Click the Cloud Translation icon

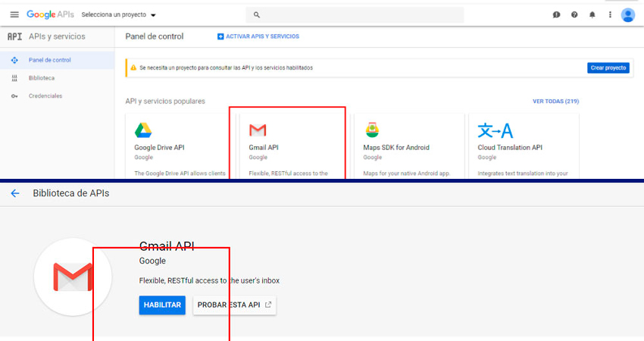click(x=496, y=130)
